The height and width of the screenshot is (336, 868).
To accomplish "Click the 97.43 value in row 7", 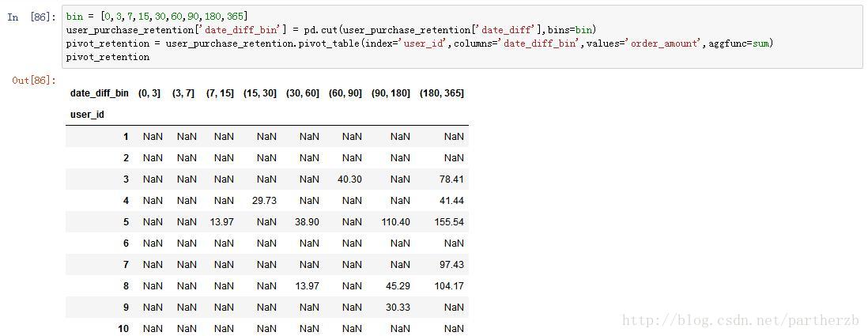I will (451, 265).
